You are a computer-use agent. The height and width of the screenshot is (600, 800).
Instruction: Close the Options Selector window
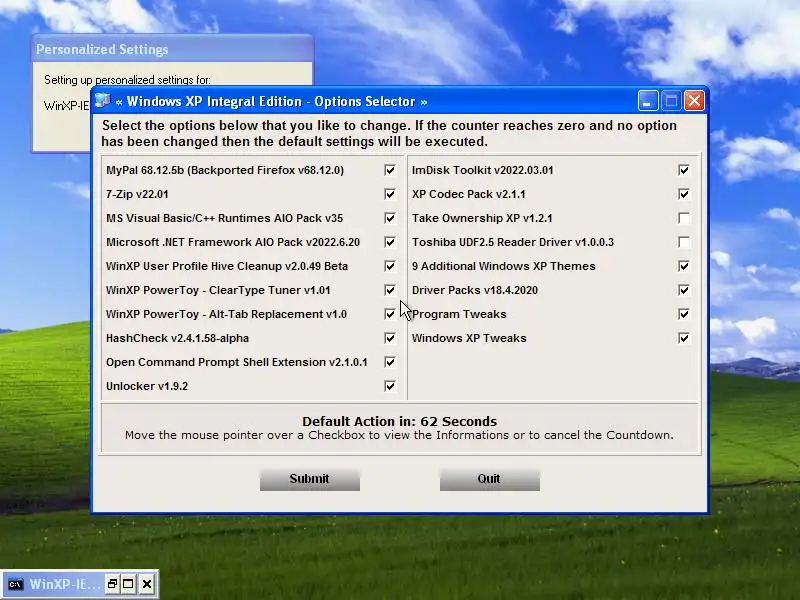[694, 101]
